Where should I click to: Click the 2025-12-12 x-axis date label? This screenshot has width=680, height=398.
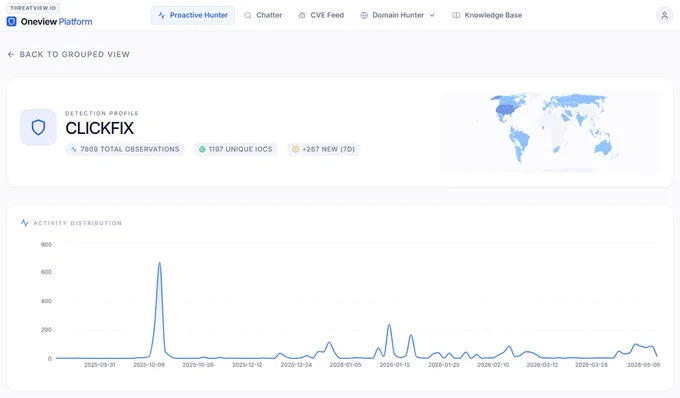tap(247, 365)
